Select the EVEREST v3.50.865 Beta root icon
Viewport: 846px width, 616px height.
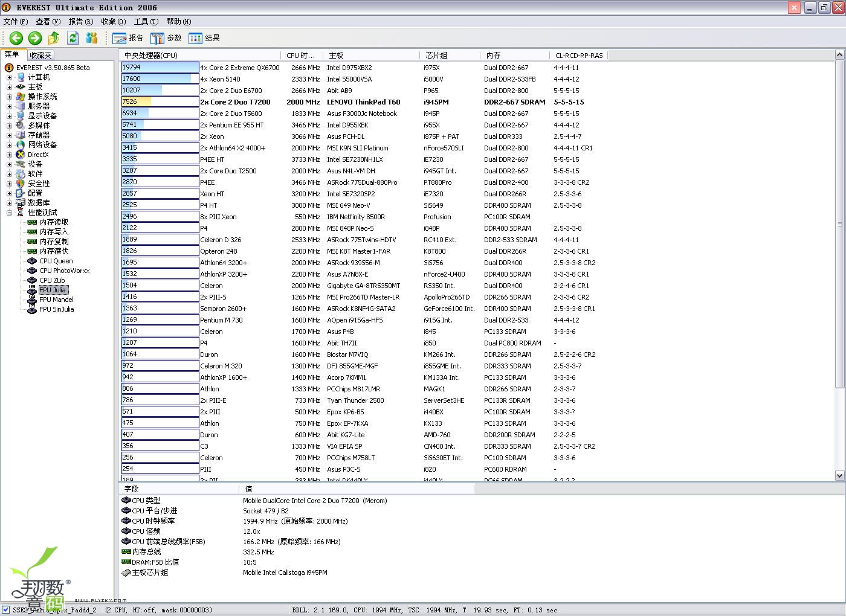9,68
